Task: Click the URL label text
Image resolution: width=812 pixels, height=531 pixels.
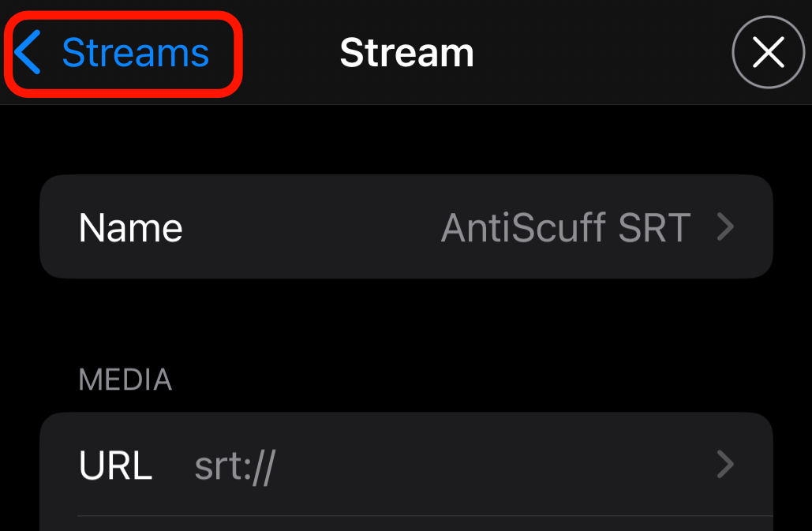Action: pyautogui.click(x=115, y=466)
